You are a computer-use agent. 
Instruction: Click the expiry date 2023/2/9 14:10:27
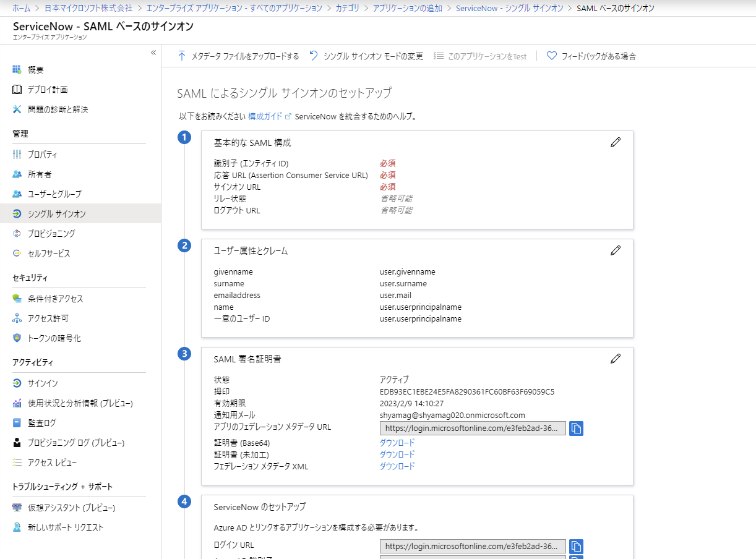pos(411,404)
